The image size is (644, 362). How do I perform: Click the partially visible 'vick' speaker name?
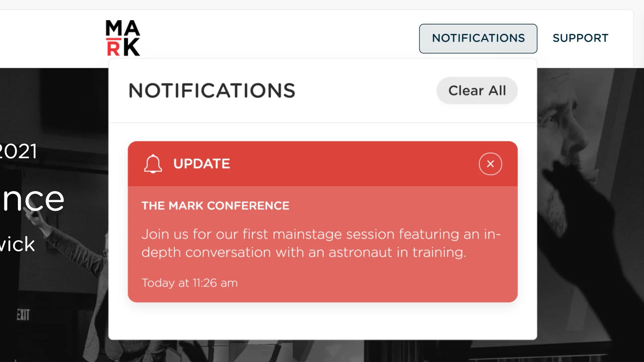pos(17,244)
